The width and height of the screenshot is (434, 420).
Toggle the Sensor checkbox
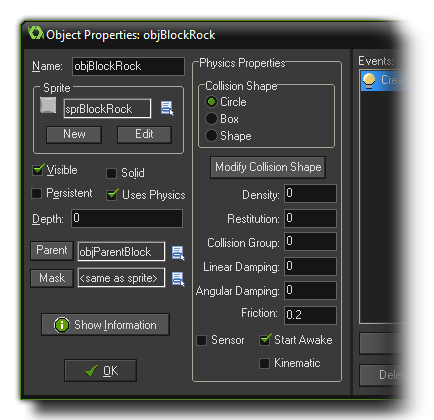tap(201, 340)
